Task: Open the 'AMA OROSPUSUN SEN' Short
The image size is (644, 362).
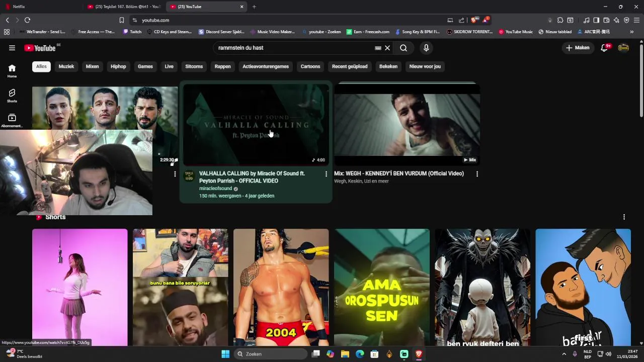Action: 382,288
